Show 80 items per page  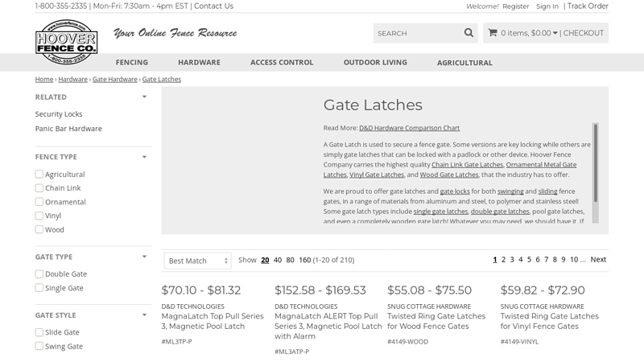point(290,260)
